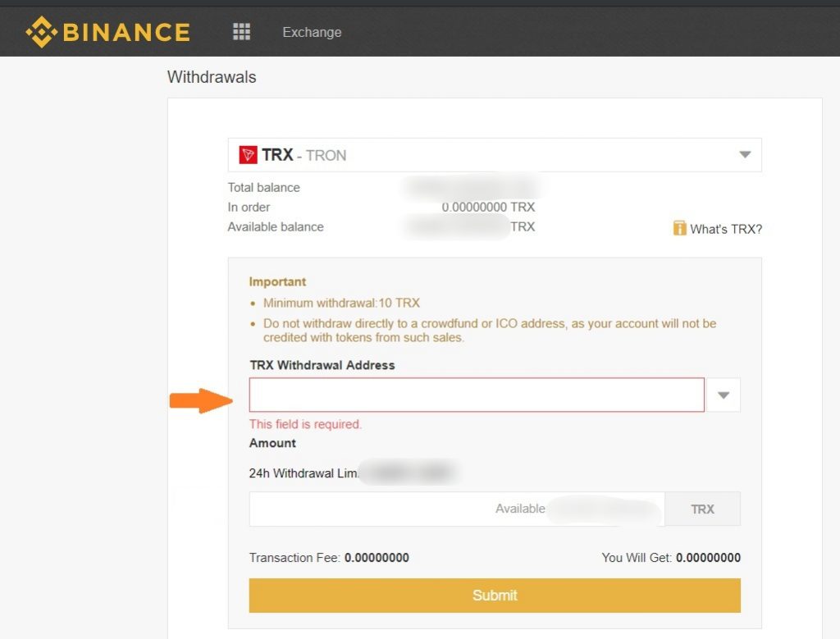The height and width of the screenshot is (639, 840).
Task: Select the 'Available balance' label
Action: [x=276, y=227]
